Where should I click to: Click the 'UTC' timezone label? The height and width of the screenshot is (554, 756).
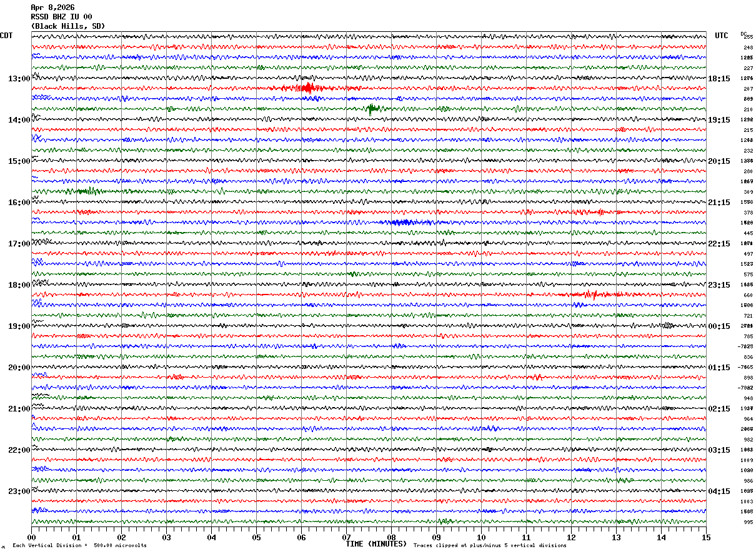pos(722,36)
